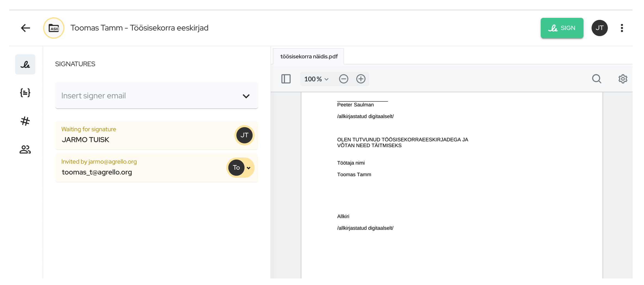Zoom in the PDF with plus icon
The image size is (644, 285).
pos(361,79)
